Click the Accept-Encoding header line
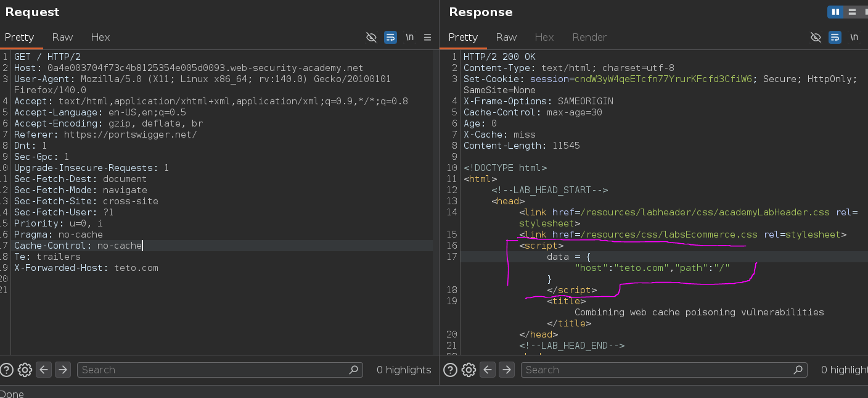The image size is (868, 398). [108, 123]
